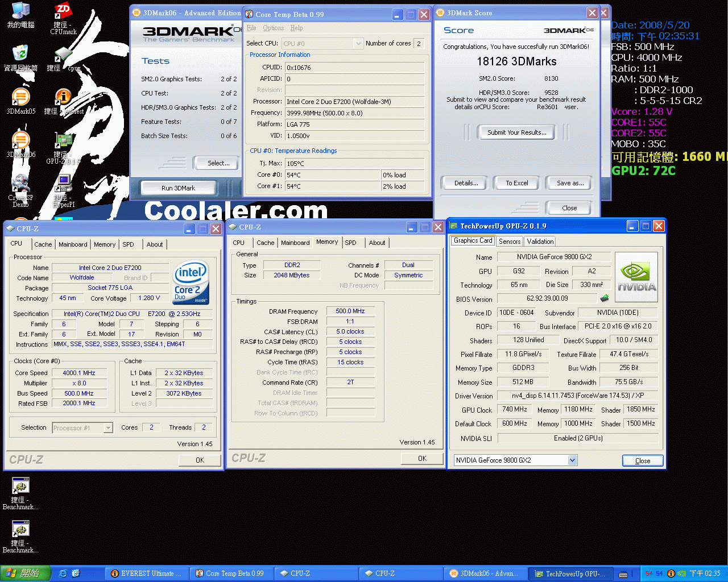Open CPU tab in right CPU-Z window
This screenshot has height=582, width=728.
pyautogui.click(x=239, y=243)
